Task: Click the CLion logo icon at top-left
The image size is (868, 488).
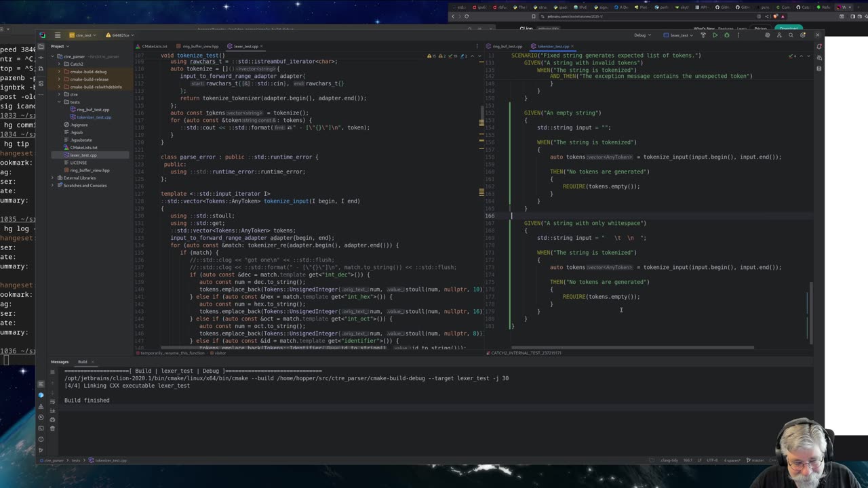Action: [x=42, y=35]
